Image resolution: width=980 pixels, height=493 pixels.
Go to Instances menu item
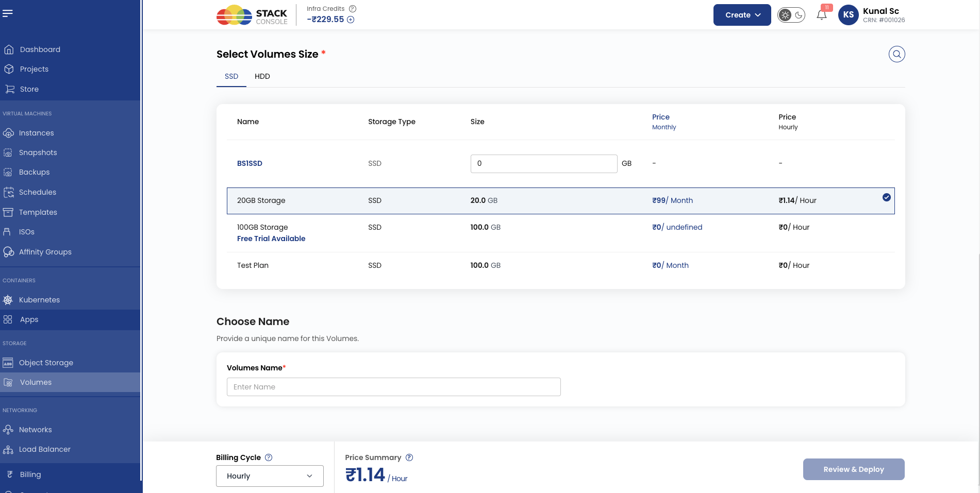point(36,133)
